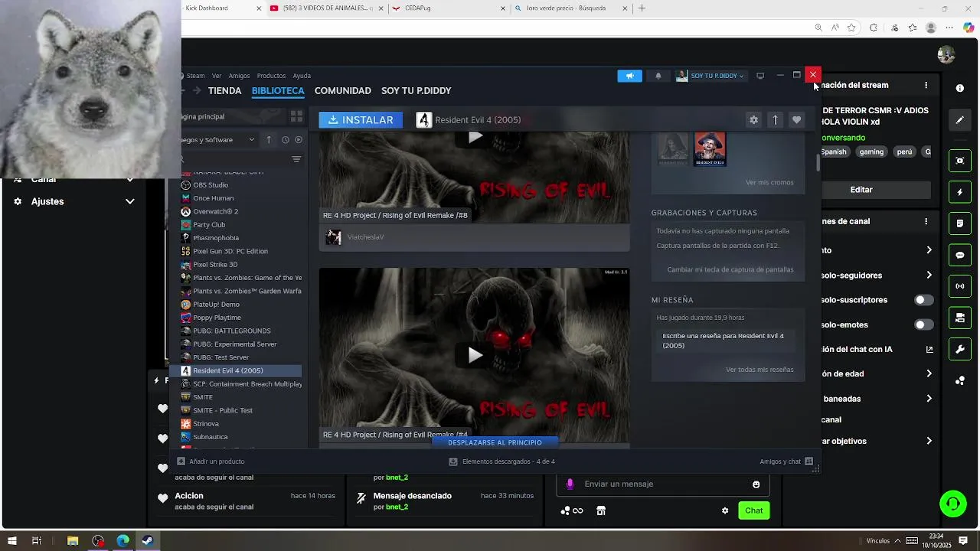This screenshot has height=551, width=980.
Task: Expand baneadas words option chevron
Action: click(929, 399)
